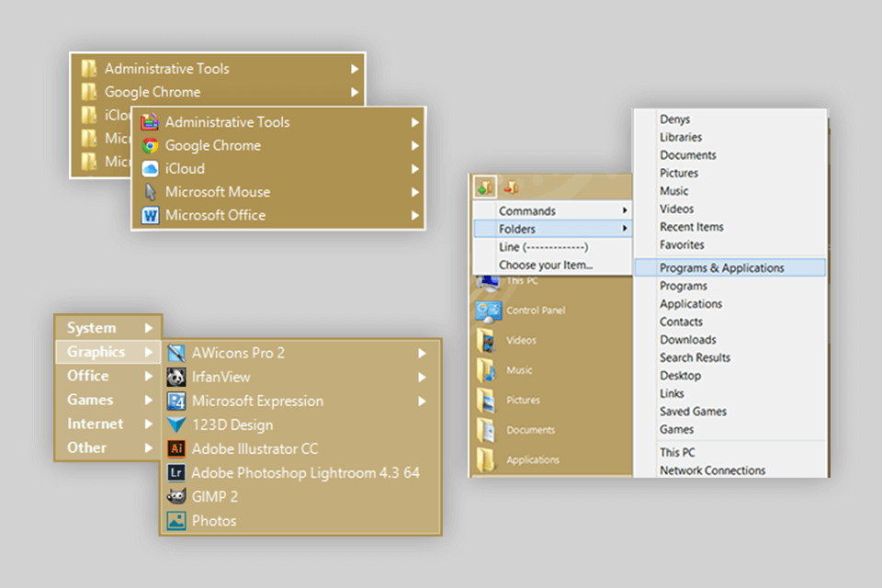The image size is (882, 588).
Task: Click the Microsoft Mouse pointer icon
Action: pos(150,192)
